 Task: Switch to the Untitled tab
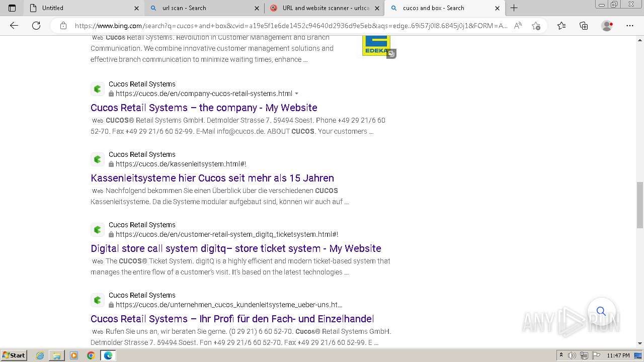83,8
